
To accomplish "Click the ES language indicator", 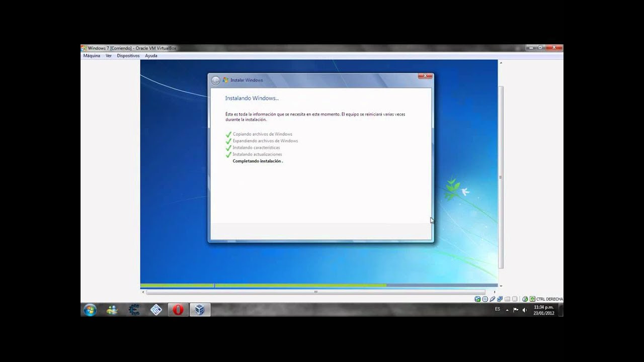I will (x=498, y=309).
